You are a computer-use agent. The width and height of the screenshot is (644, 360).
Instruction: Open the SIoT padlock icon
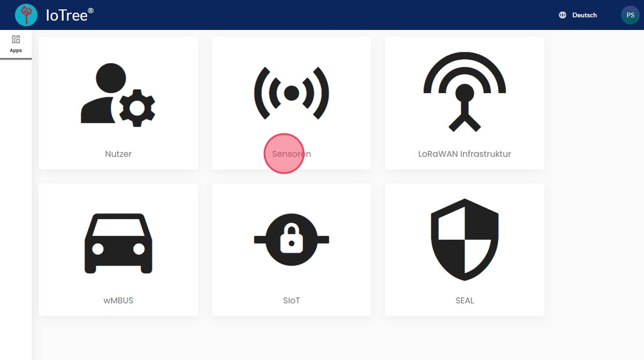292,240
